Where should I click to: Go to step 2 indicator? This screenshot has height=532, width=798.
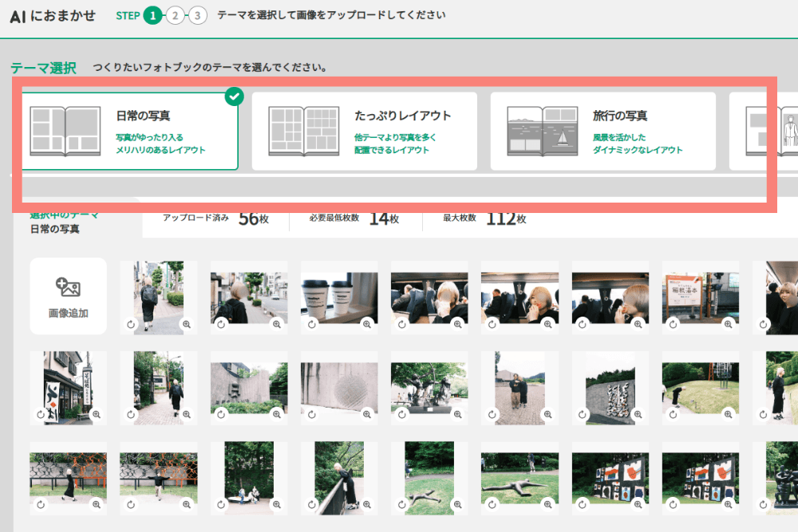[x=175, y=16]
